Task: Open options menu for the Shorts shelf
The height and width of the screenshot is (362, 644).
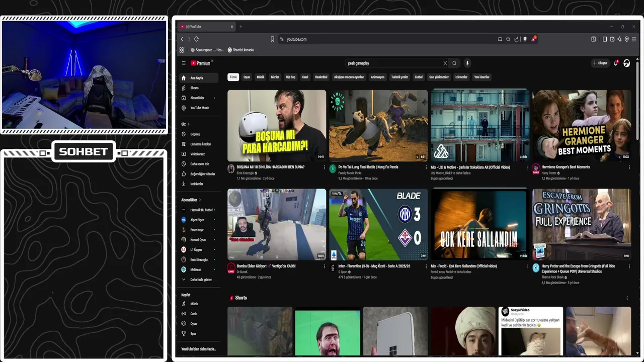Action: 627,298
